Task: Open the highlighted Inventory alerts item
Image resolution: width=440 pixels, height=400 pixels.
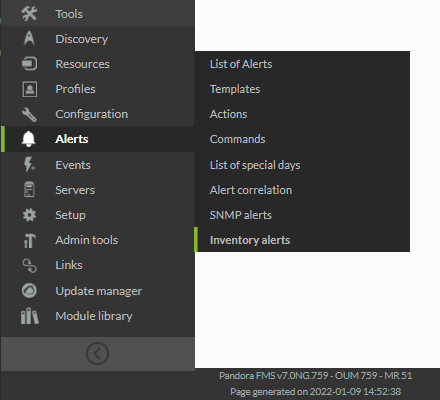Action: tap(302, 240)
